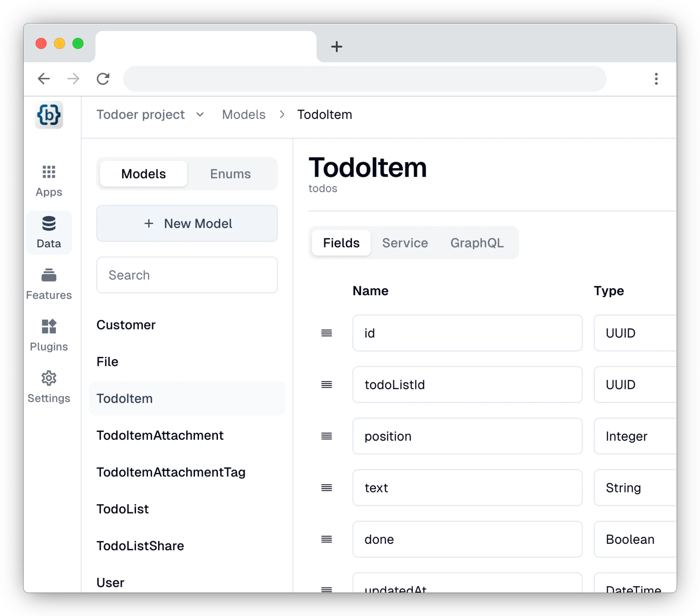The height and width of the screenshot is (616, 700).
Task: Click the Baseplate logo icon
Action: click(49, 115)
